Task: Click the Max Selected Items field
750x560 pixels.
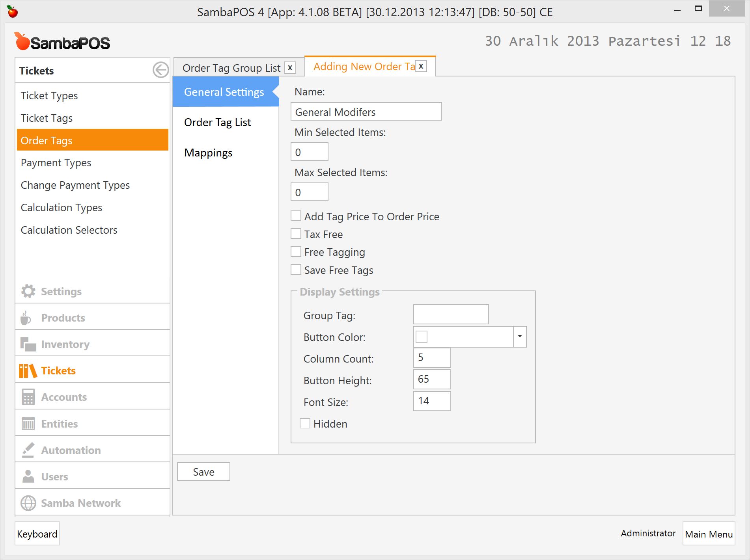Action: pyautogui.click(x=310, y=192)
